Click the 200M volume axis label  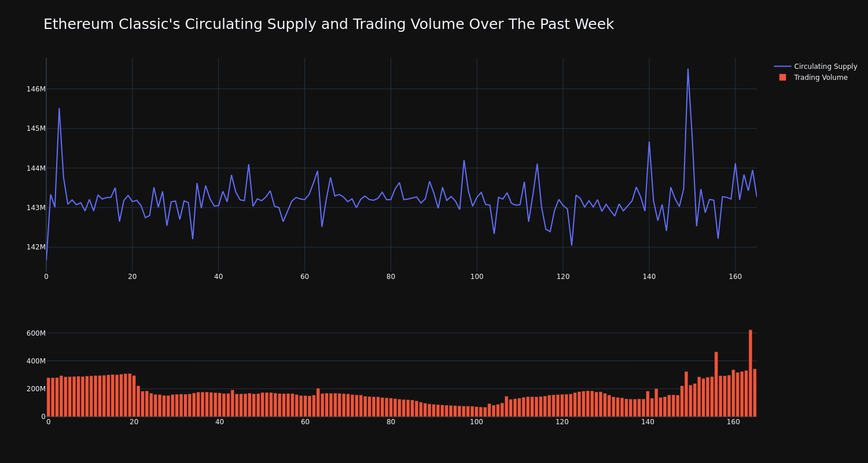pos(36,389)
